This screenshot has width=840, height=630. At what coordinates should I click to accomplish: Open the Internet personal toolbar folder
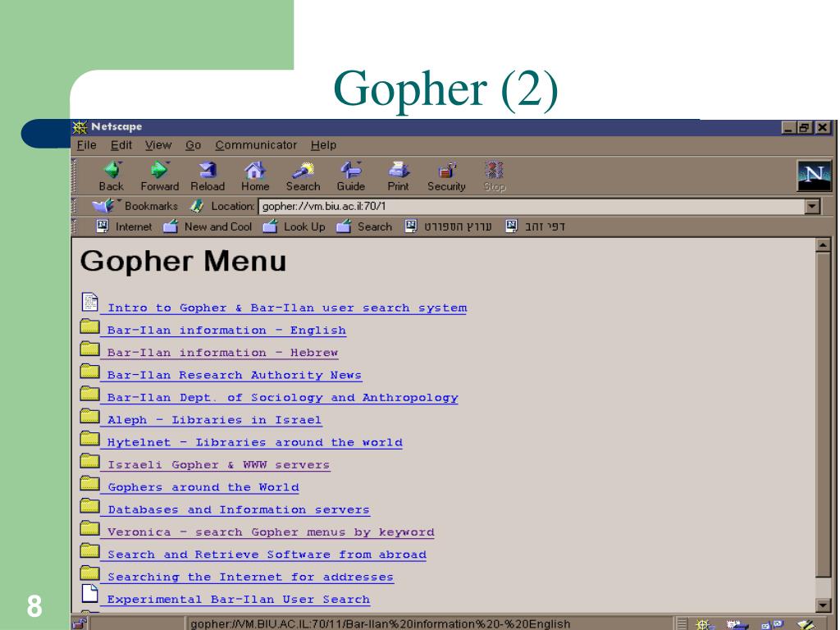124,226
